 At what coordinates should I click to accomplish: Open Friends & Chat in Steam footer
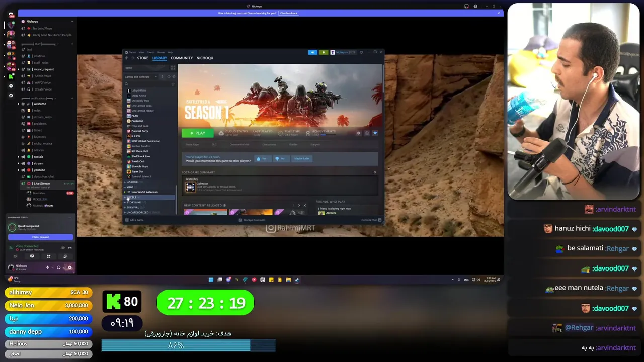(372, 220)
